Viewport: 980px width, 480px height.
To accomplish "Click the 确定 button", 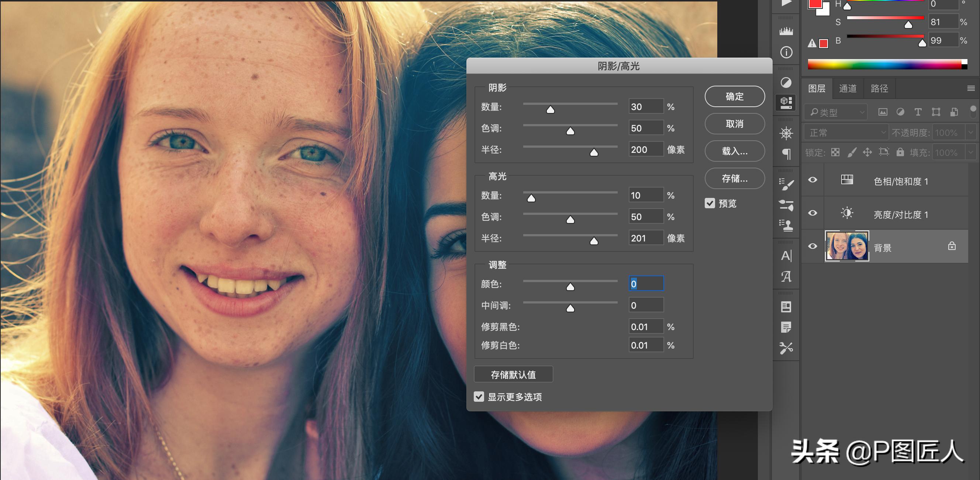I will pos(734,96).
